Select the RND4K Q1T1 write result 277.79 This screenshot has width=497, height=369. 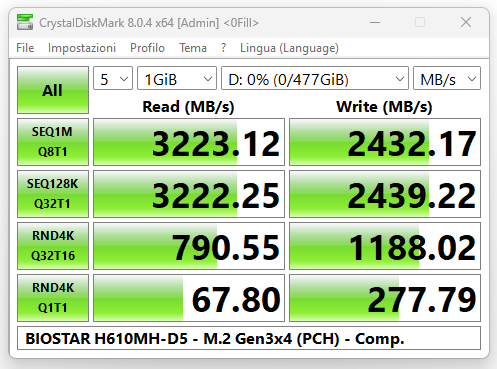[x=385, y=298]
